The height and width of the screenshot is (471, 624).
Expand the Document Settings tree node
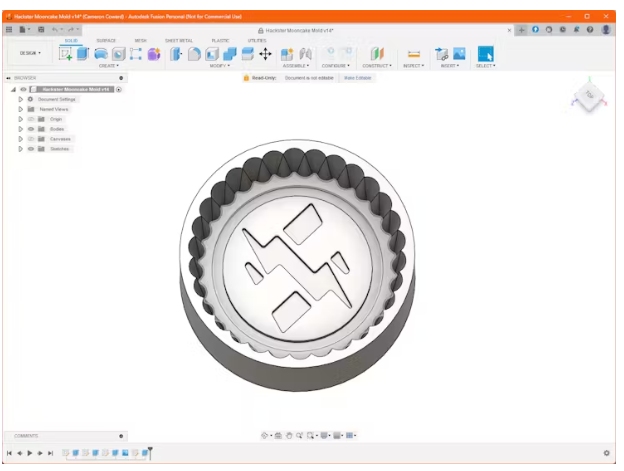click(x=20, y=99)
